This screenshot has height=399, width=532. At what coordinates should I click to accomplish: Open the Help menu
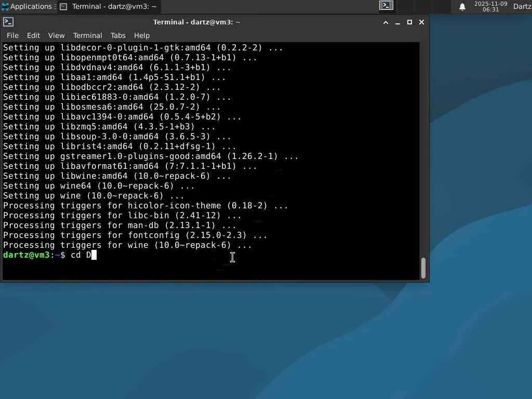click(x=141, y=35)
